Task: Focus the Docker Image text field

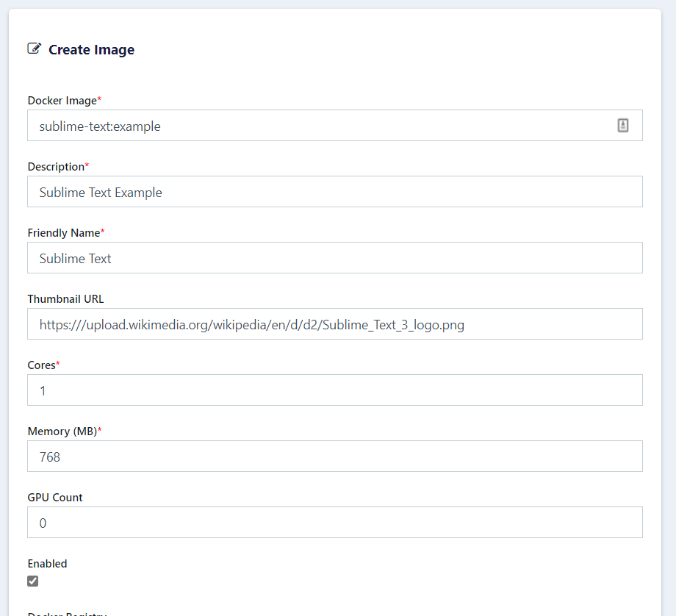Action: click(x=323, y=126)
